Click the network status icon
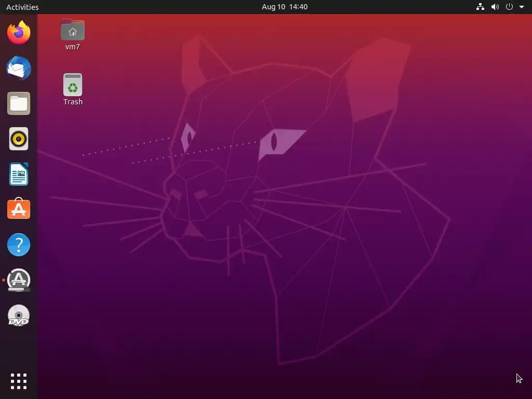 tap(480, 7)
